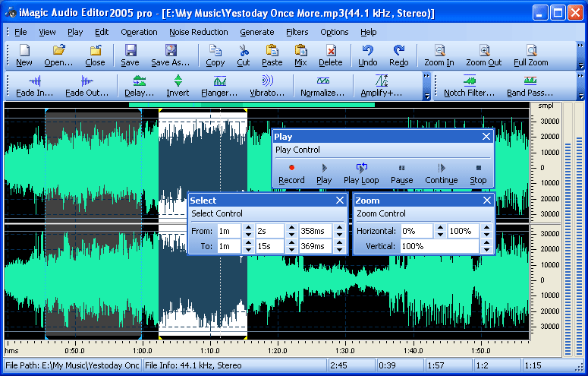Screen dimensions: 588x376
Task: Click the From milliseconds field '358ms'
Action: [316, 231]
